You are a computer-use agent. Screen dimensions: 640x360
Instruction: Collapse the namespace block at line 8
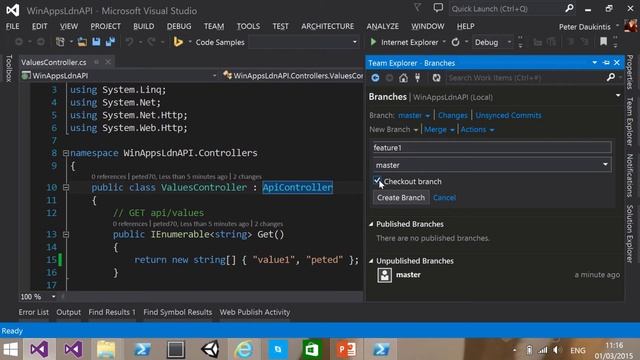66,153
